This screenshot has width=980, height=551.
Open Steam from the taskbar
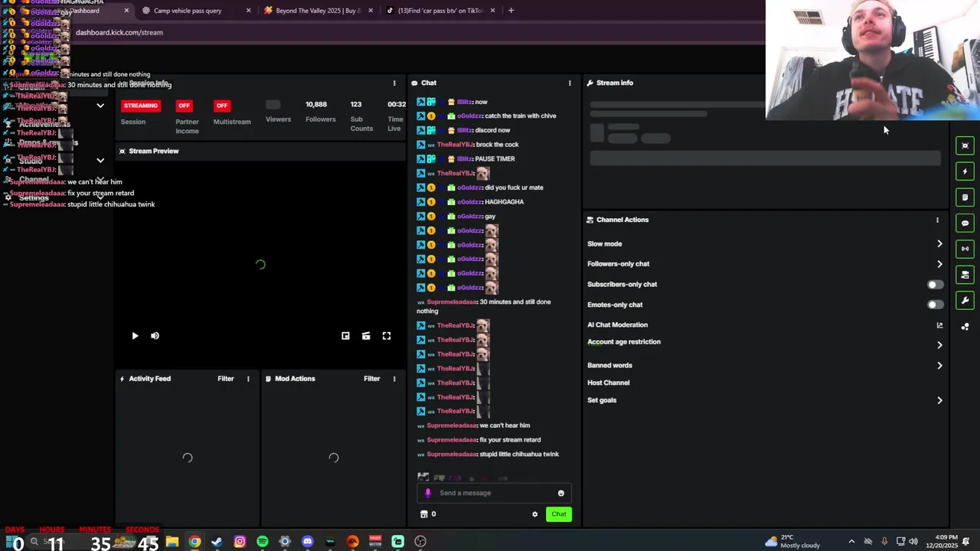(x=217, y=542)
